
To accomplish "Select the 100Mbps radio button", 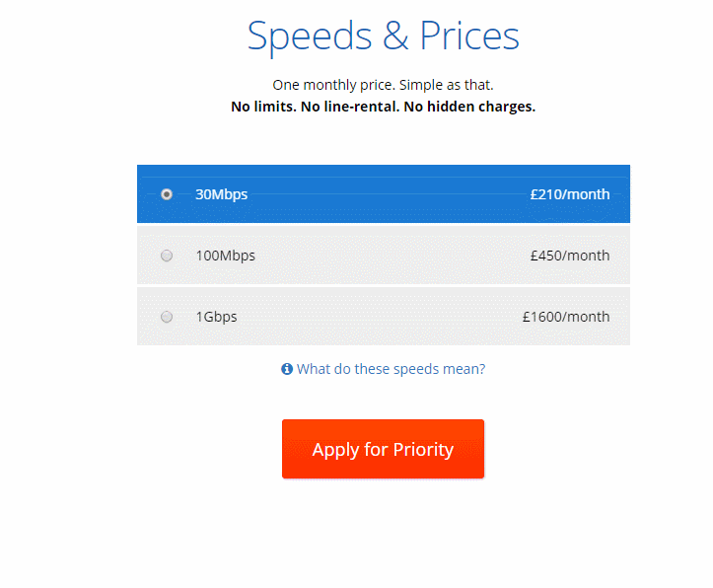I will [x=167, y=256].
